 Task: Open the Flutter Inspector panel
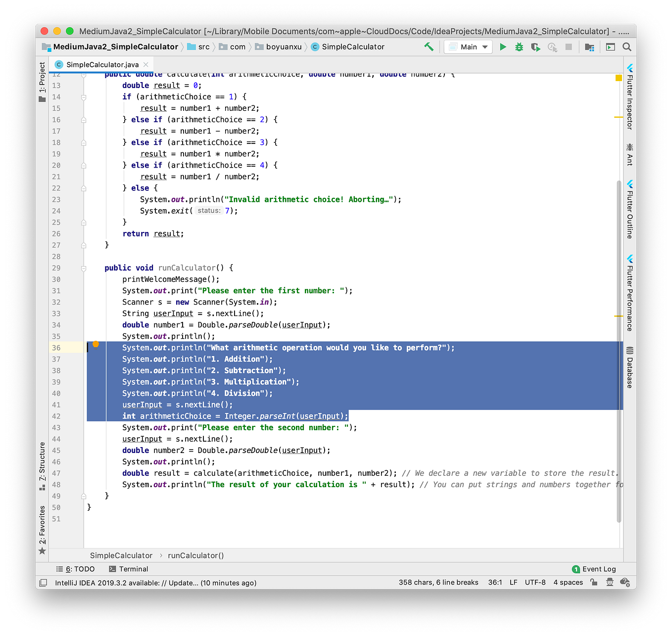point(629,96)
